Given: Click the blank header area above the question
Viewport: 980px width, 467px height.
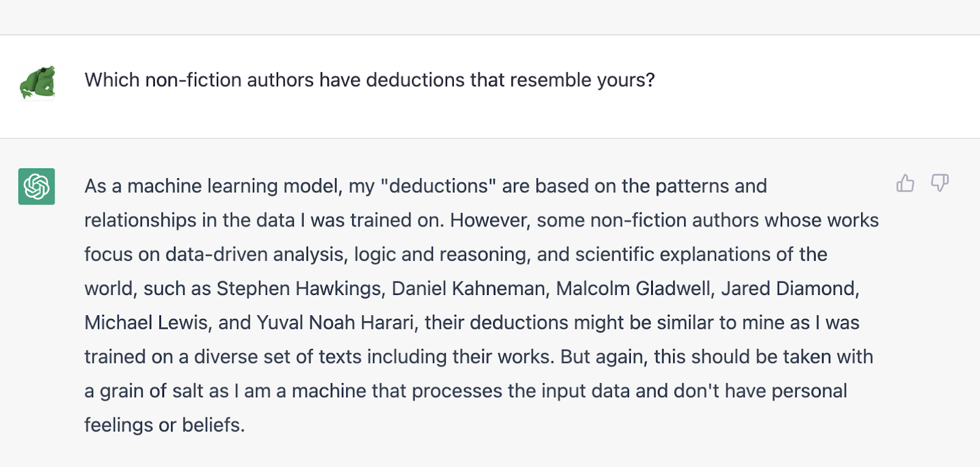Looking at the screenshot, I should click(x=490, y=17).
